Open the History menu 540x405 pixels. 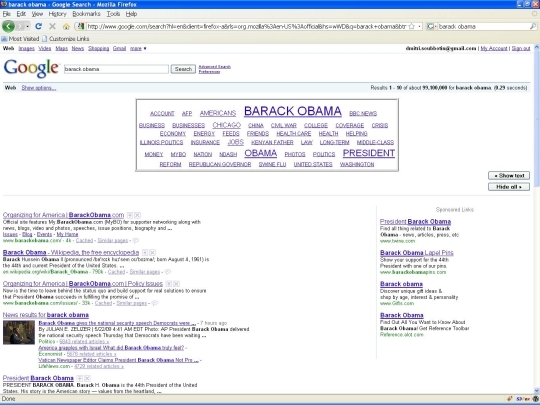(x=57, y=14)
